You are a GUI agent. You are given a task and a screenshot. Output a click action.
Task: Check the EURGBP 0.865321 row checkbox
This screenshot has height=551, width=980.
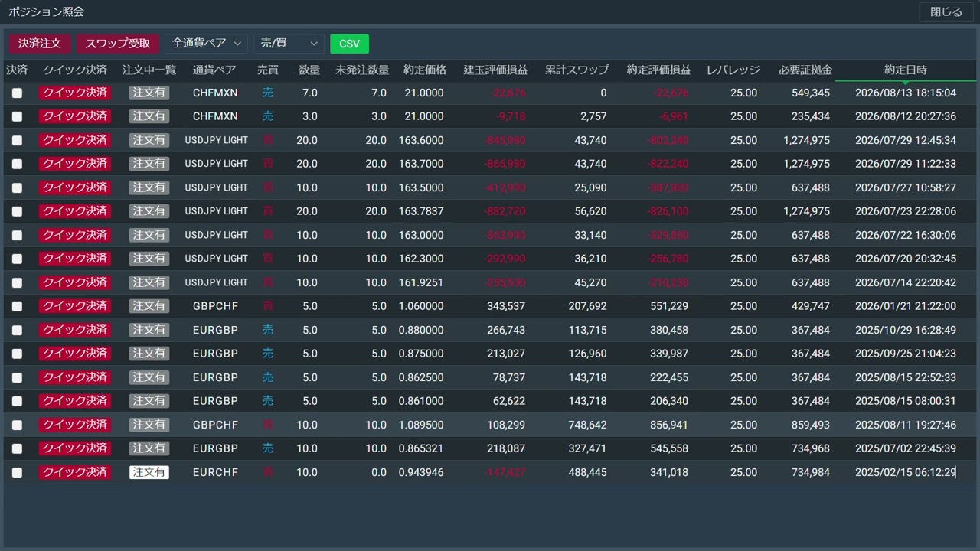(17, 449)
